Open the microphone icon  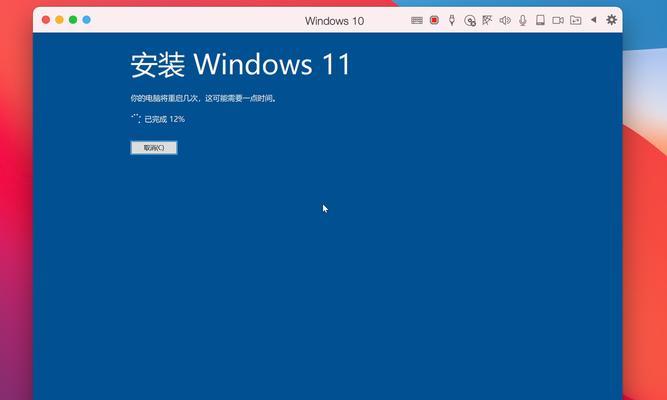pos(523,20)
